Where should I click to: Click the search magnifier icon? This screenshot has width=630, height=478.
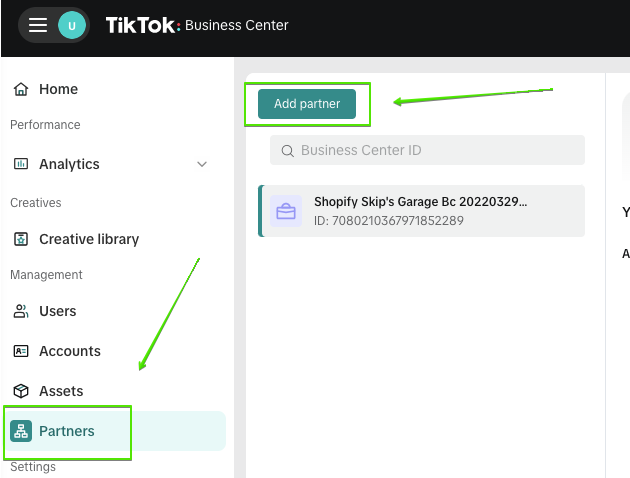287,151
